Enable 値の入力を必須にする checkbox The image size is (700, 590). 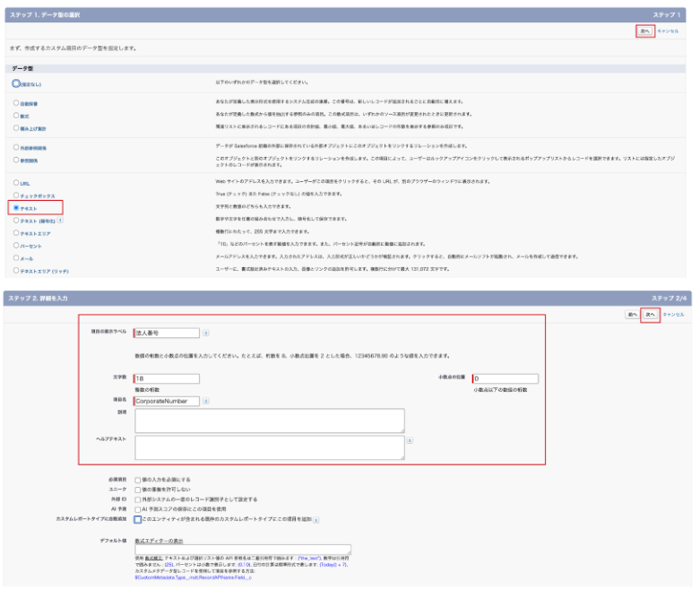point(136,480)
